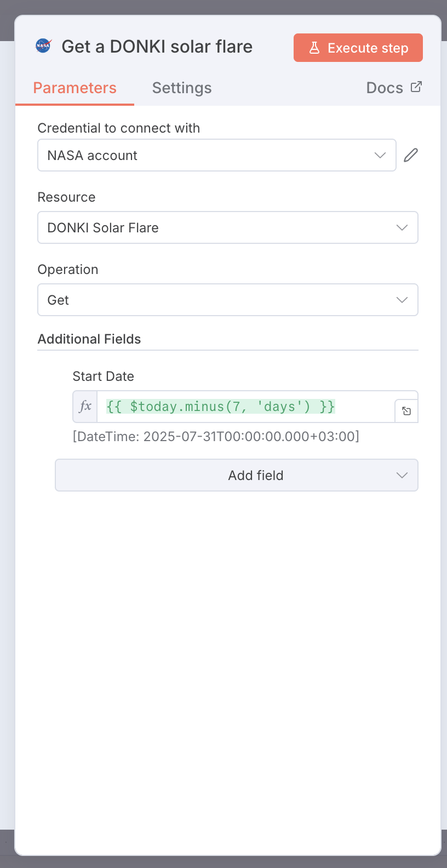Open the Settings tab
Image resolution: width=447 pixels, height=868 pixels.
coord(182,88)
